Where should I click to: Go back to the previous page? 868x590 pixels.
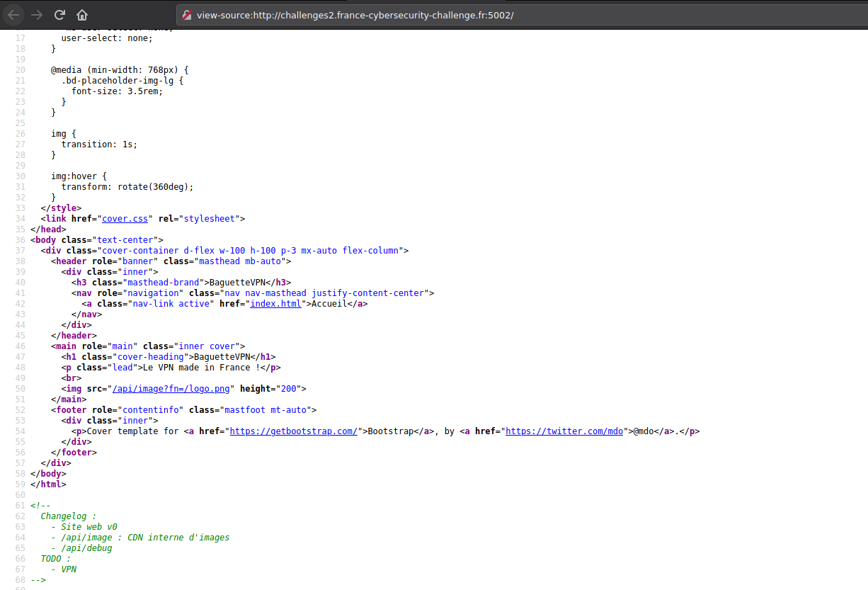pyautogui.click(x=13, y=15)
